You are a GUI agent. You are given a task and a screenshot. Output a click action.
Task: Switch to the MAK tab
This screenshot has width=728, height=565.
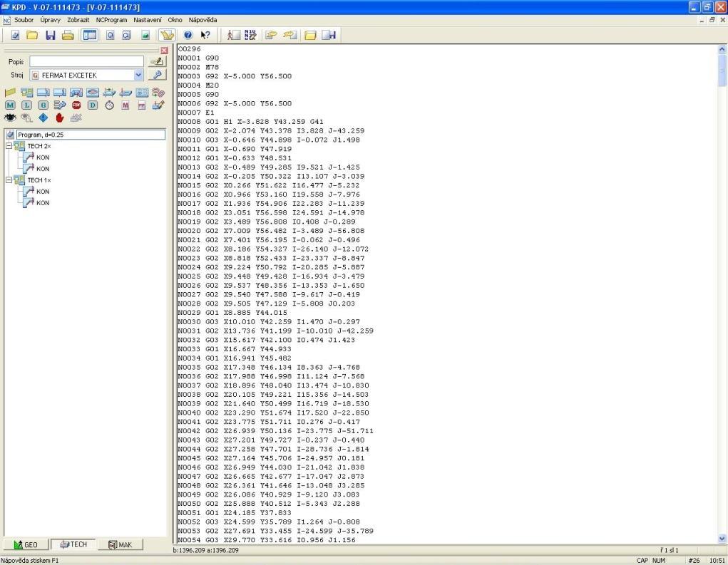(121, 544)
